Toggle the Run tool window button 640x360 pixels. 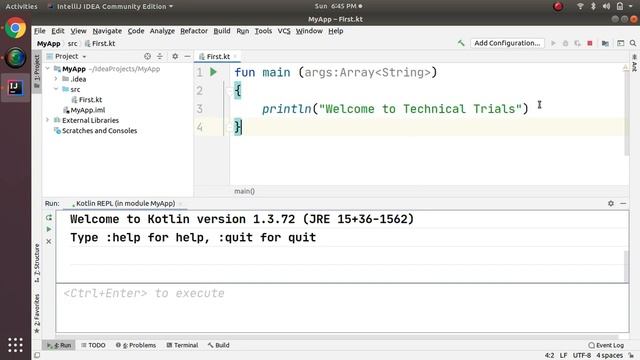60,345
